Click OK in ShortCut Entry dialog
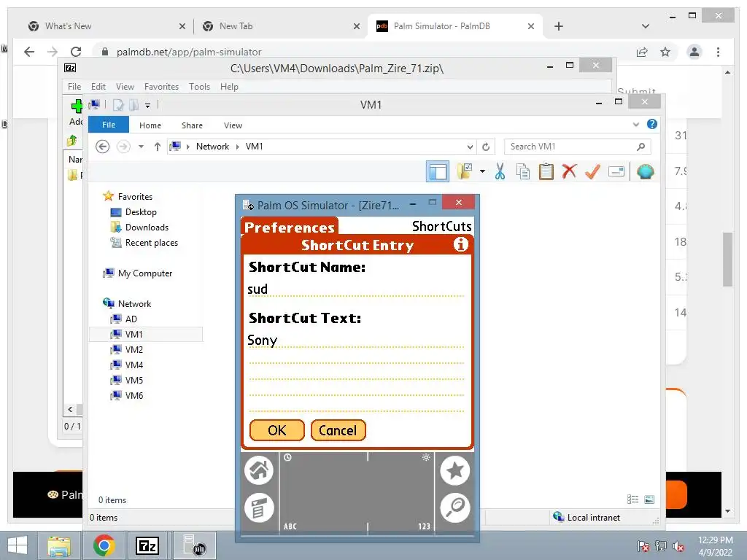The height and width of the screenshot is (560, 747). 276,430
